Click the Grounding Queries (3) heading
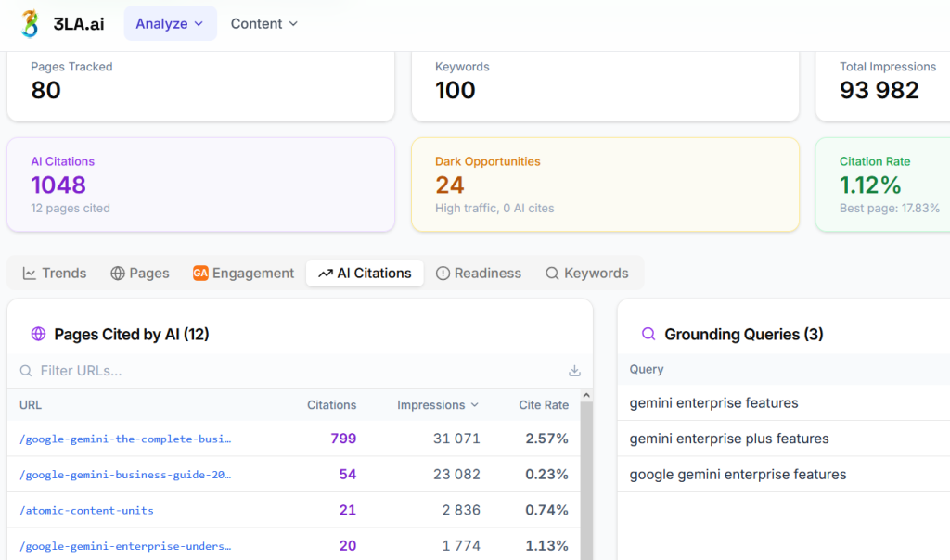Viewport: 950px width, 560px height. click(743, 334)
